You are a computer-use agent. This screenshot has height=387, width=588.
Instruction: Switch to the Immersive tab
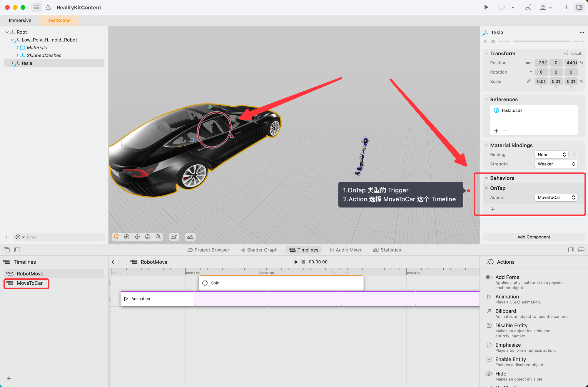tap(20, 20)
